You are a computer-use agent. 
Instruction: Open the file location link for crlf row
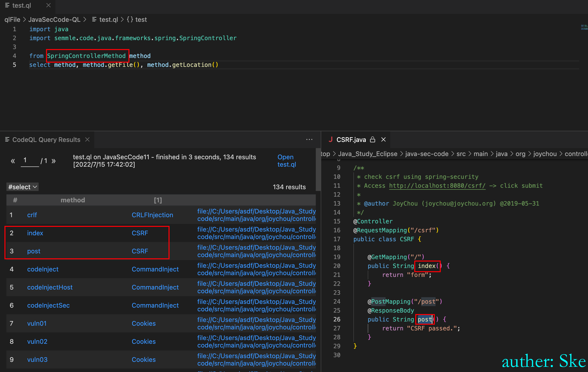[256, 215]
